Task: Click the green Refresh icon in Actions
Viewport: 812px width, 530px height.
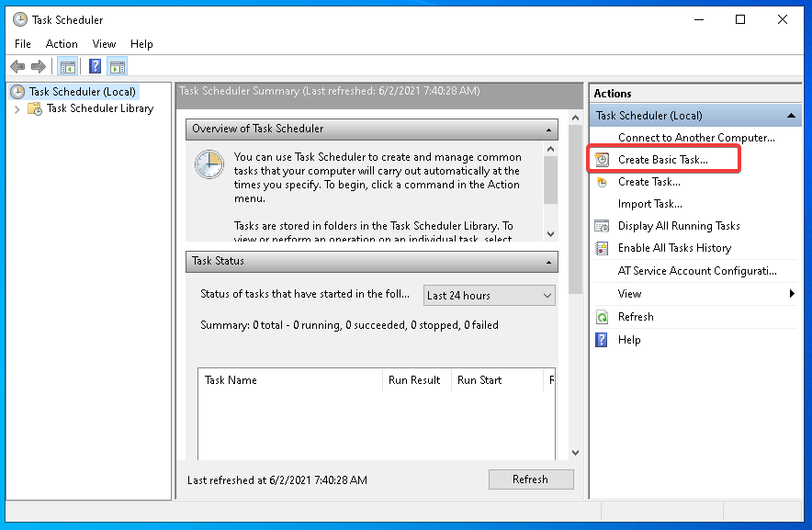Action: (602, 317)
